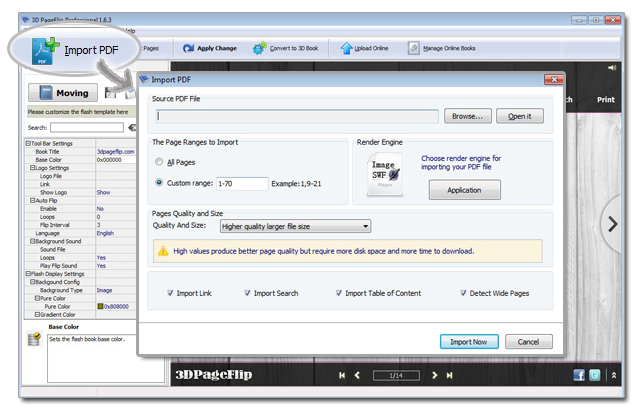
Task: Click the Image SWF render engine icon
Action: [x=385, y=175]
